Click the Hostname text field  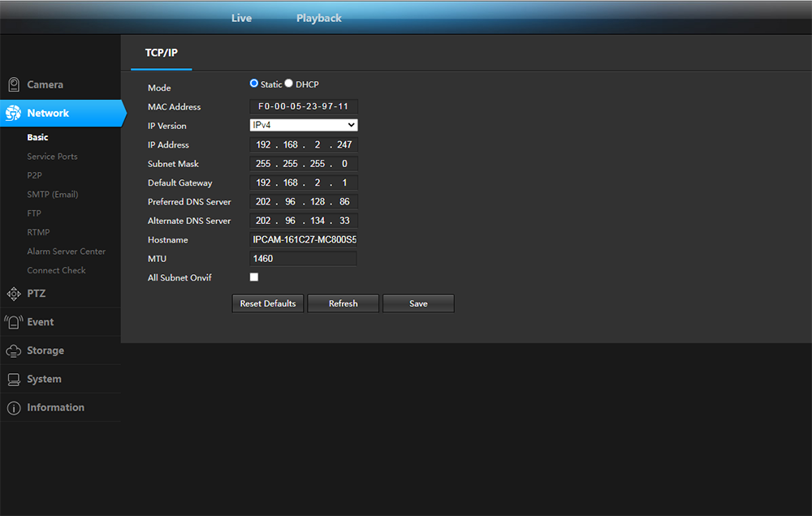click(304, 240)
